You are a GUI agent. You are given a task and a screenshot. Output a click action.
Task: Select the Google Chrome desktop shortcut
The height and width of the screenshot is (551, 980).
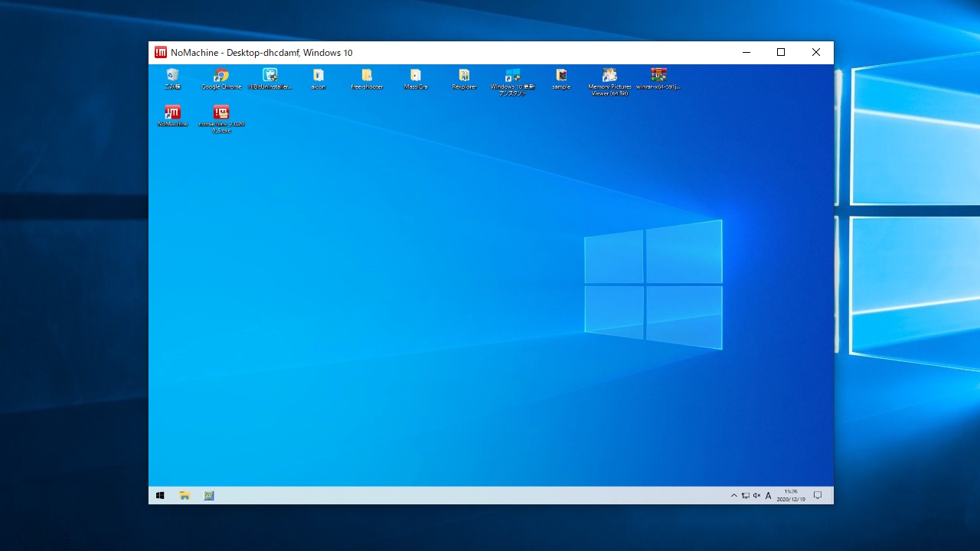(x=221, y=79)
